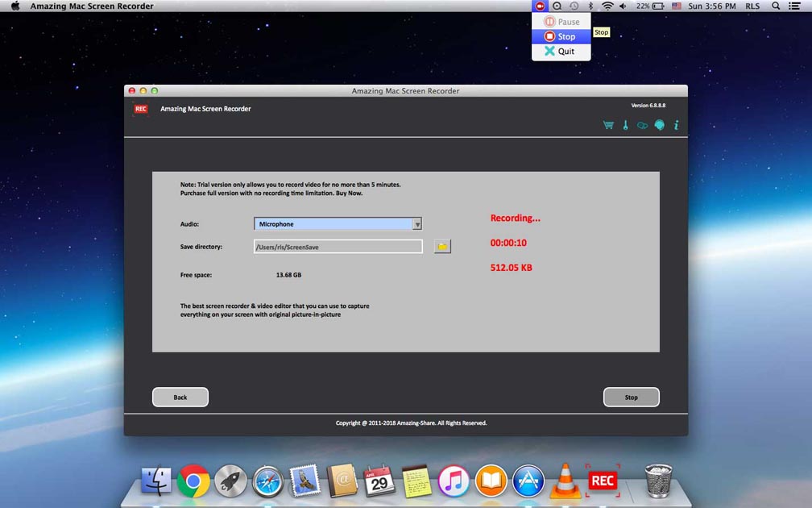Click the red REC logo in app header
The image size is (812, 508).
(141, 109)
